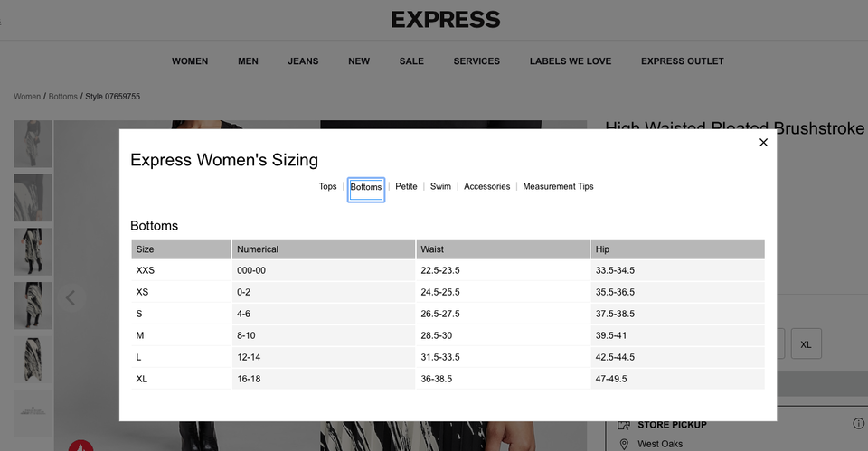
Task: Open the LABELS WE LOVE menu
Action: coord(571,61)
